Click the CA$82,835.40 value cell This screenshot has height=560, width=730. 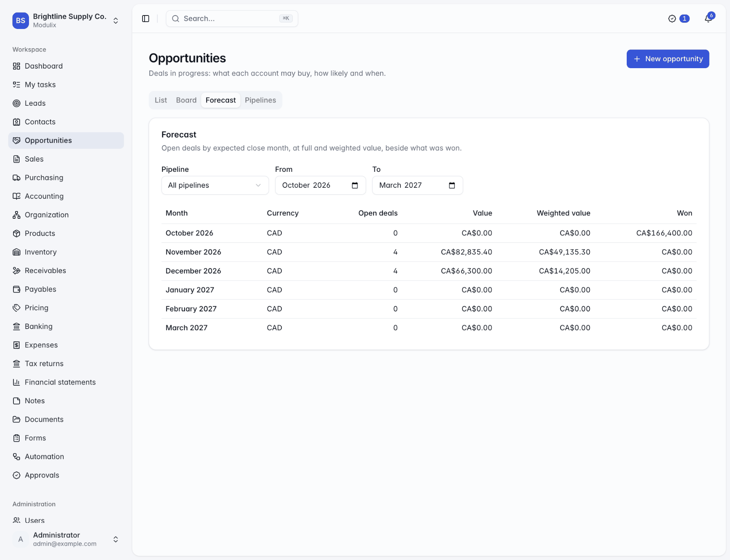pos(467,252)
